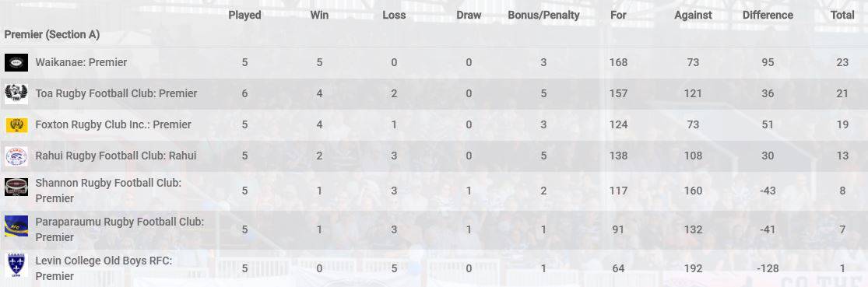Click the Waikanae team logo
The image size is (868, 287).
[x=16, y=62]
